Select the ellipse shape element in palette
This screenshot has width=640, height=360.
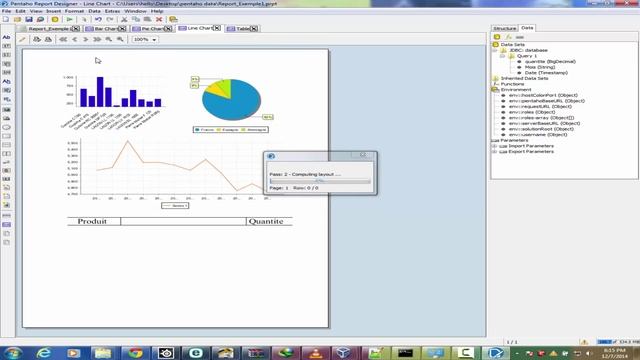(x=7, y=127)
